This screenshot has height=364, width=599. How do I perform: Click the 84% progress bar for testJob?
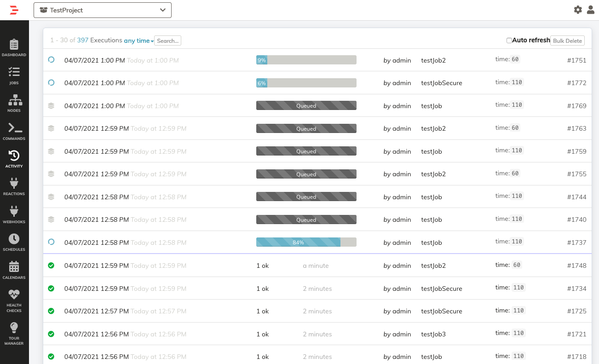point(298,242)
